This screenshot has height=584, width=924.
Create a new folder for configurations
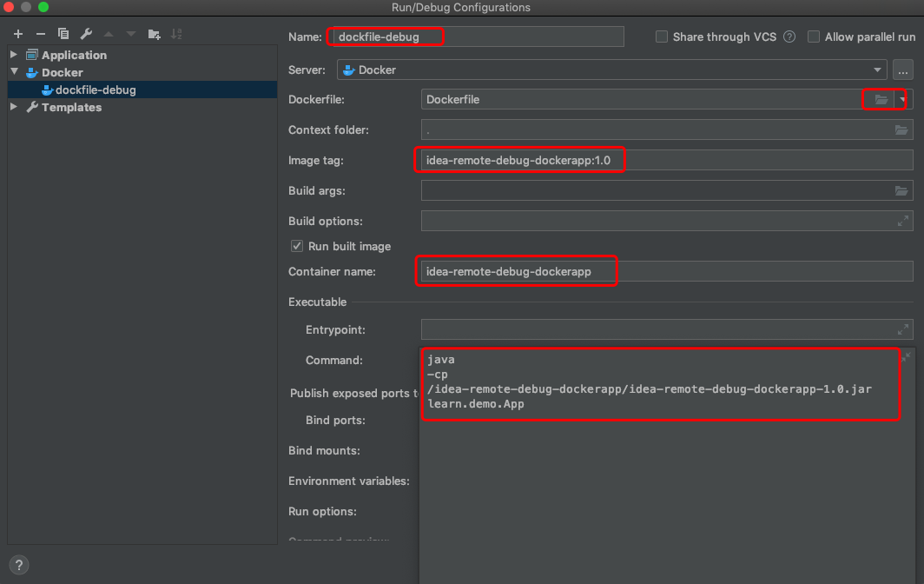coord(154,34)
